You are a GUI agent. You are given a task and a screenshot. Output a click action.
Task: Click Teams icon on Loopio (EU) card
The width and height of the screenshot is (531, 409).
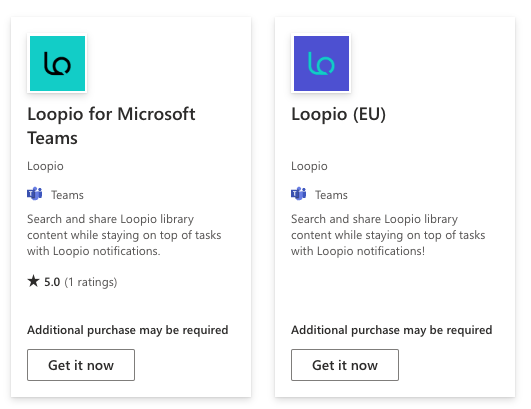(298, 194)
